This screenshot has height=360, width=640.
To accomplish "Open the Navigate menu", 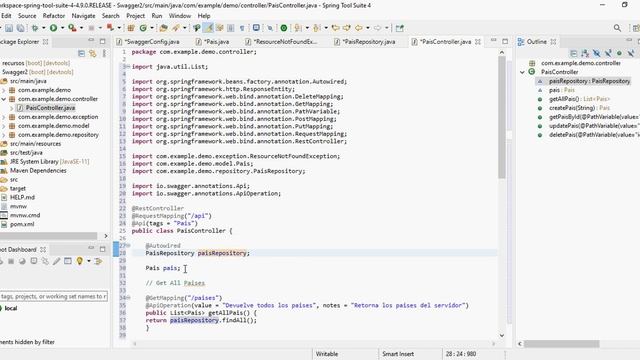I will click(x=83, y=16).
